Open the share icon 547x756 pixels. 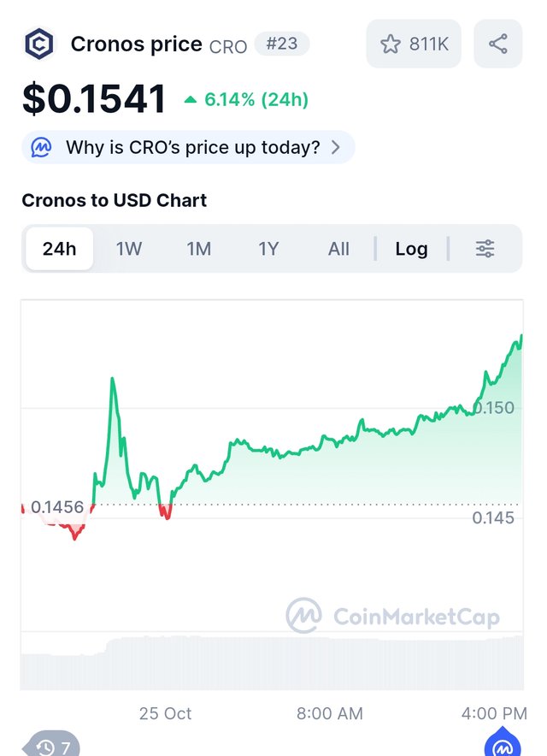(x=497, y=44)
